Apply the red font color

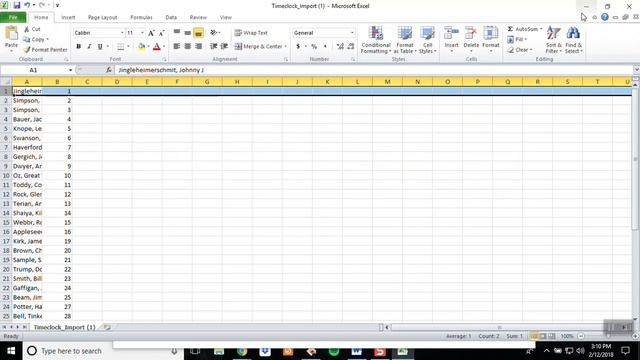[x=157, y=47]
